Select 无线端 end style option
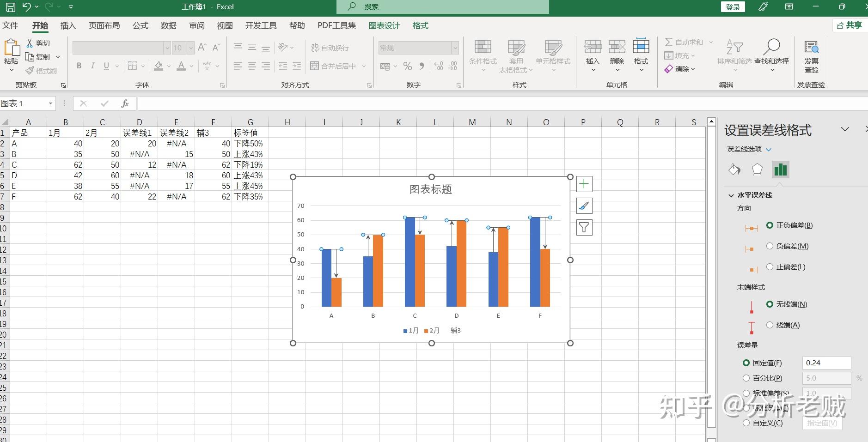 787,304
